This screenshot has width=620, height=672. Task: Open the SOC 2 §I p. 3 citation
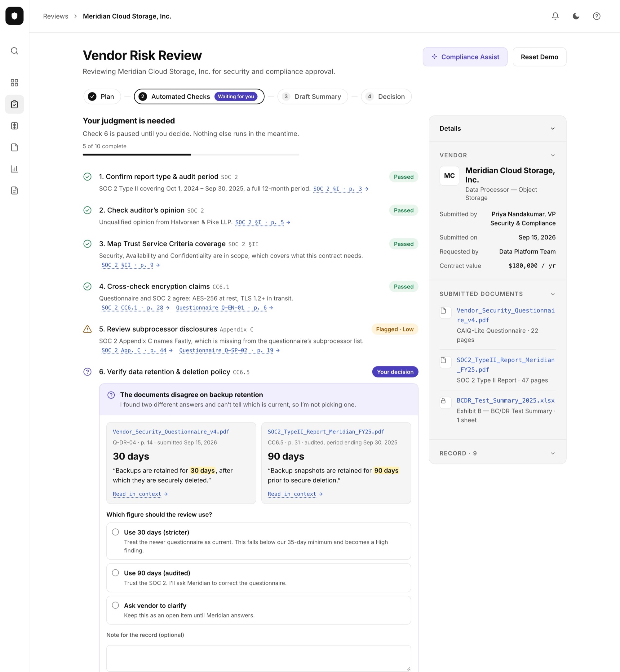tap(340, 189)
